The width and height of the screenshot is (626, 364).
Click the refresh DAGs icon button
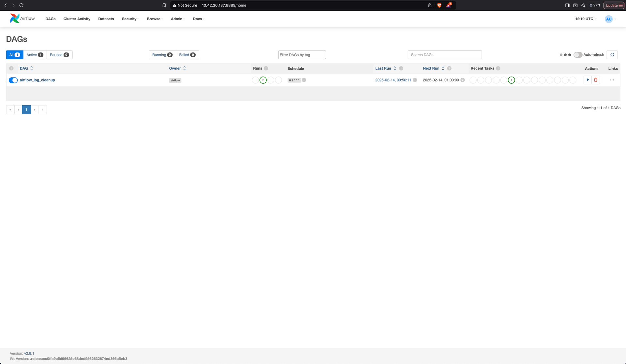click(x=612, y=55)
